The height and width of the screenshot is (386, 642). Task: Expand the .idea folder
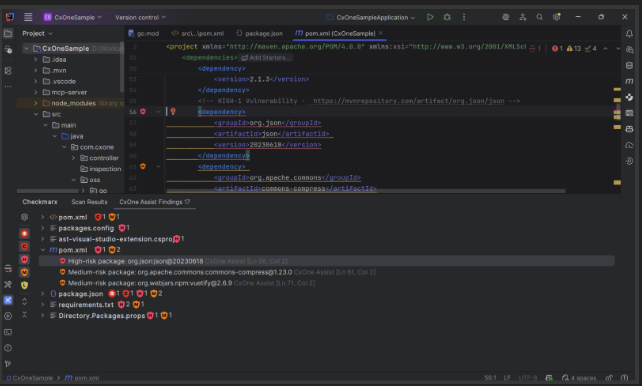tap(36, 59)
